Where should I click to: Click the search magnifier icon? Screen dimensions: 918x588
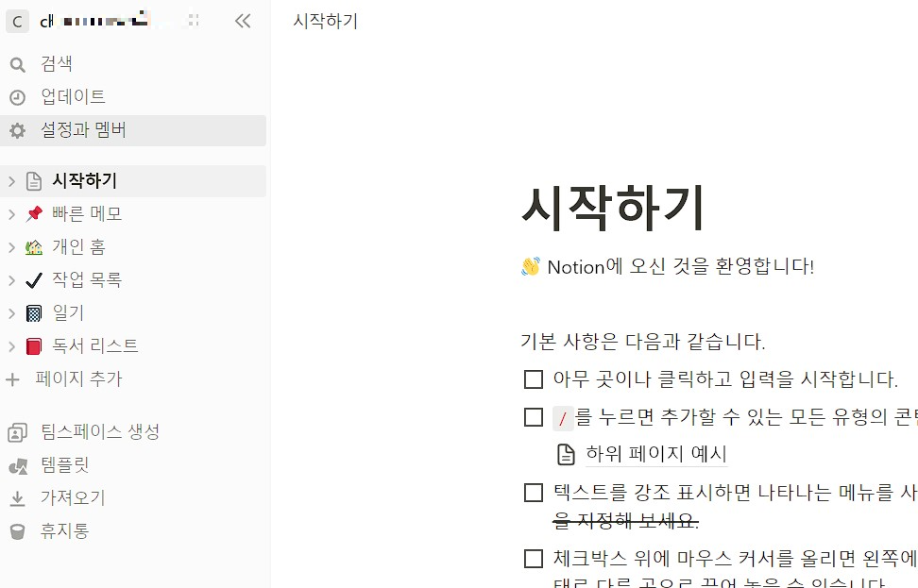point(18,64)
